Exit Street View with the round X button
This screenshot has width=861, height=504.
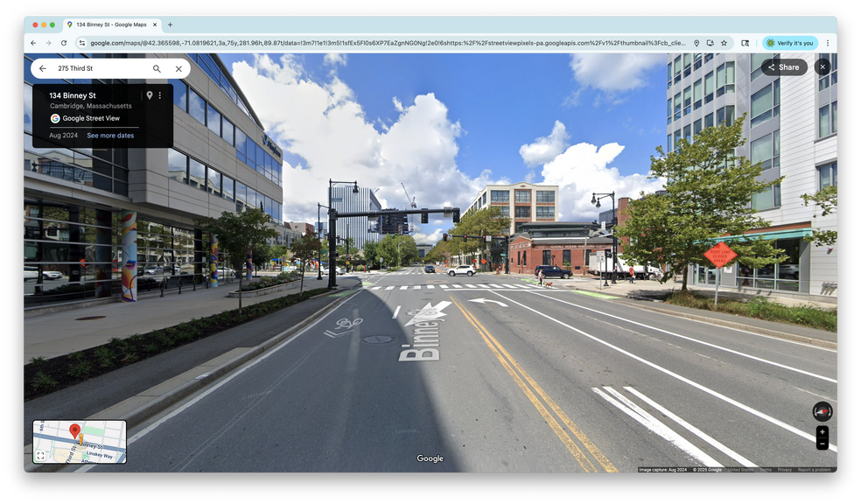(822, 66)
